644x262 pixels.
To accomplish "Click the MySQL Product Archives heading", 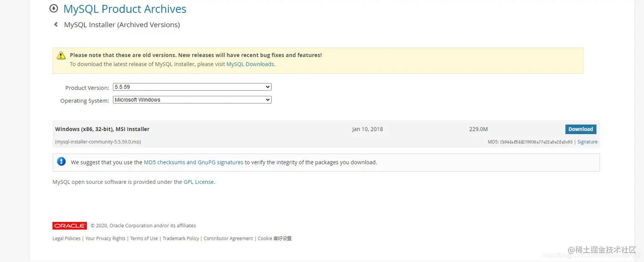I will pyautogui.click(x=125, y=9).
